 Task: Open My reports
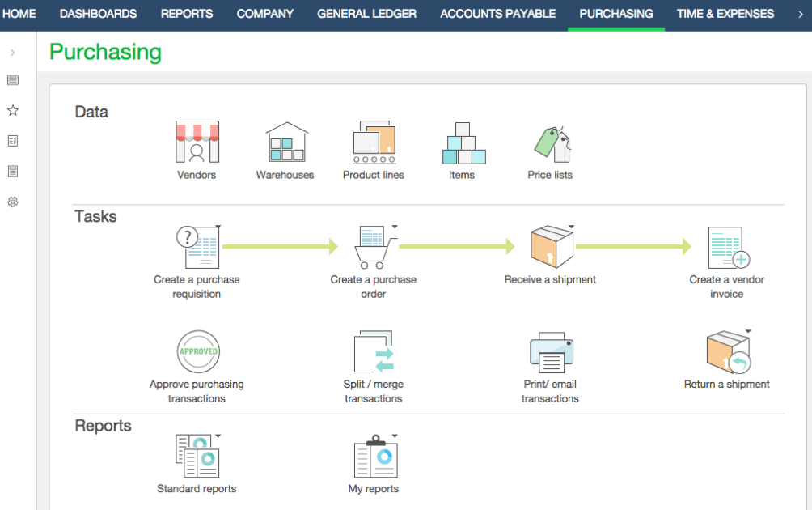[373, 457]
